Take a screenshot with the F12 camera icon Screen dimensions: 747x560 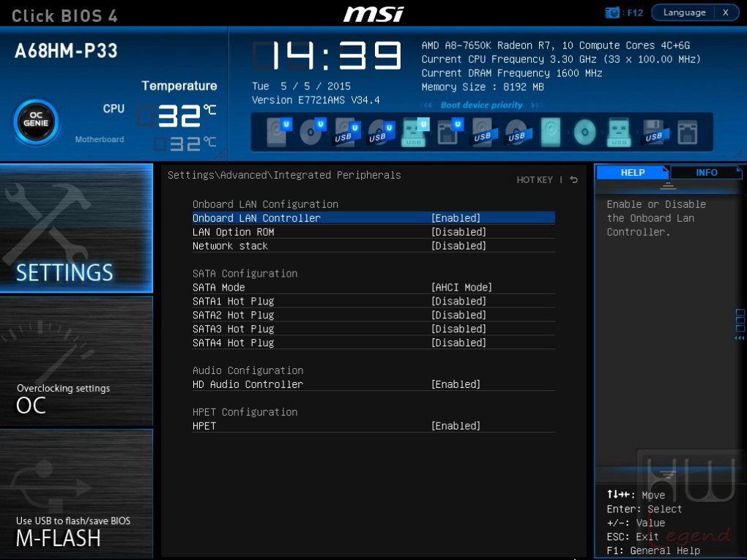point(612,13)
